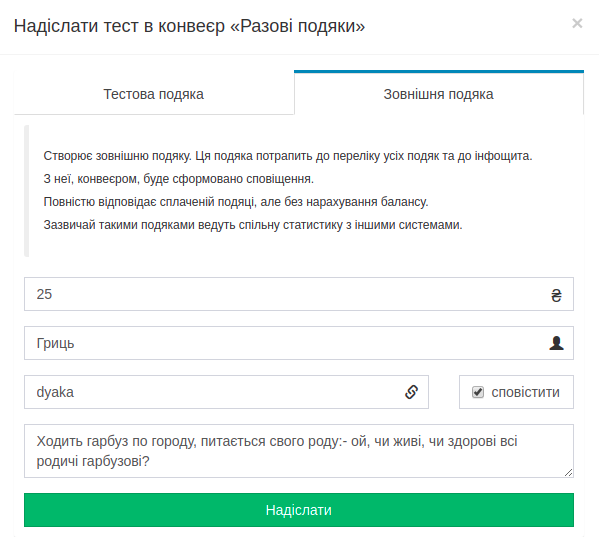Close the dialog with the X icon
Screen dimensions: 599x537
577,23
